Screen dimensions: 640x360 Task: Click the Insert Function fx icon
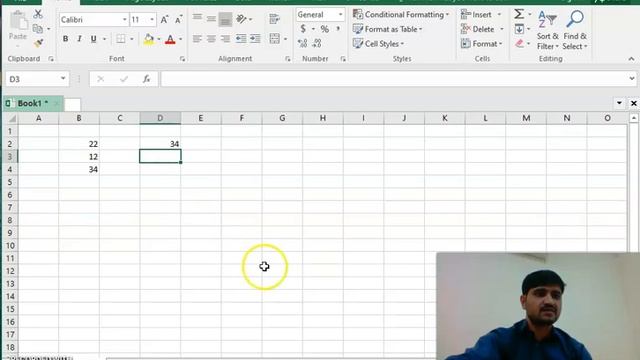click(146, 79)
